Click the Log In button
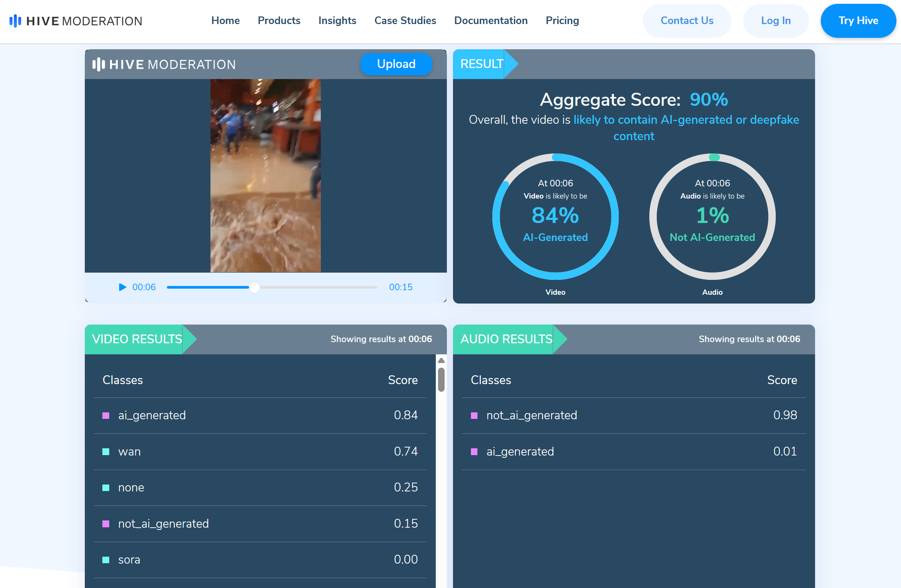The image size is (901, 588). [775, 21]
